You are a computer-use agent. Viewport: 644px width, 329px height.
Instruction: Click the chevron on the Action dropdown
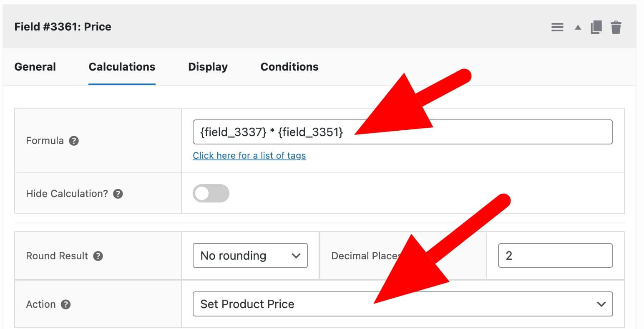click(x=601, y=304)
